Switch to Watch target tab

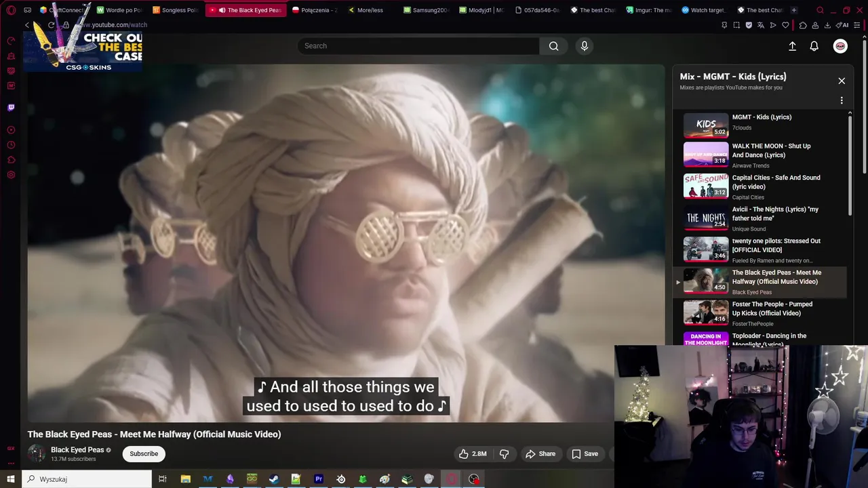point(704,10)
